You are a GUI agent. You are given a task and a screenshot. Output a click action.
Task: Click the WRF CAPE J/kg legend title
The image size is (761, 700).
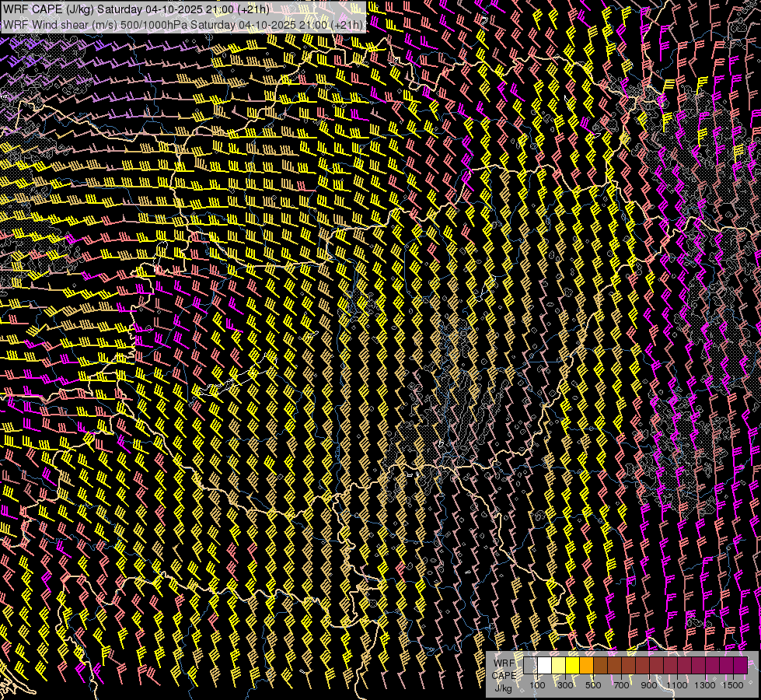coord(504,675)
